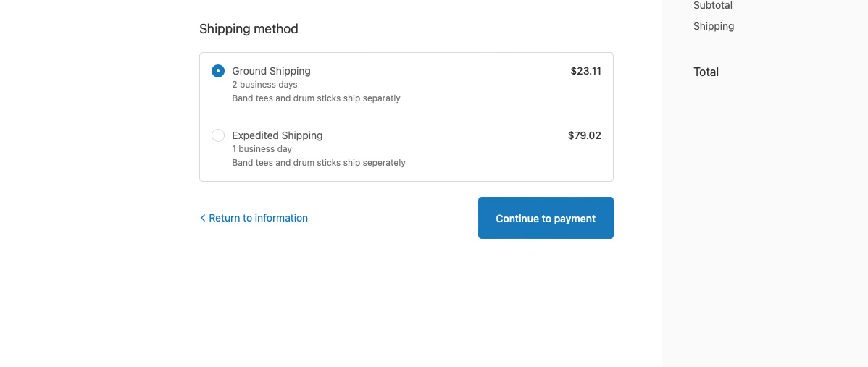Choose the Expedited Shipping radio button
The image size is (868, 367).
pyautogui.click(x=218, y=135)
